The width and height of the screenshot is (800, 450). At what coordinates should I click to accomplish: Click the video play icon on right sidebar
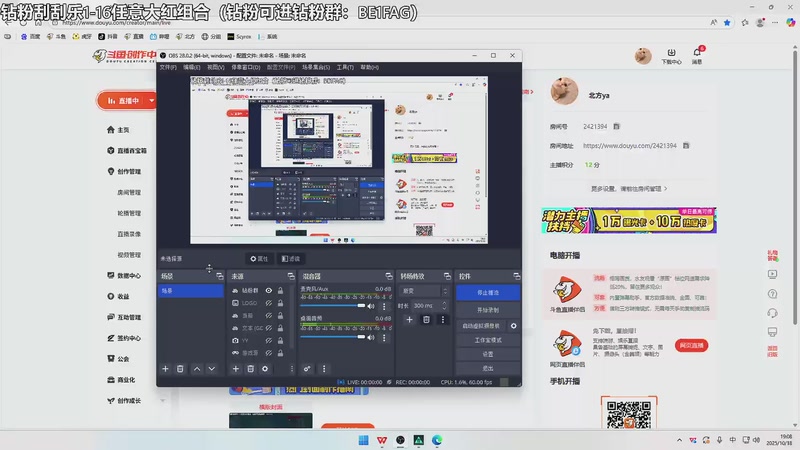coord(772,274)
